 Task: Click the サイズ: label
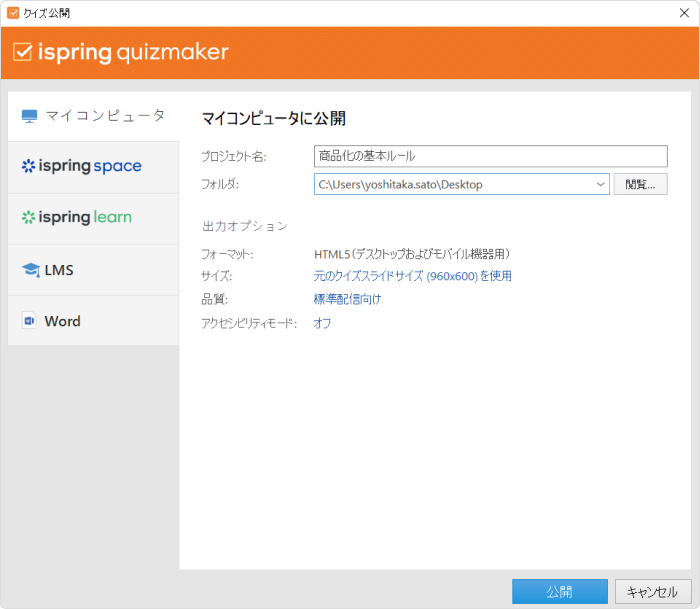(217, 276)
